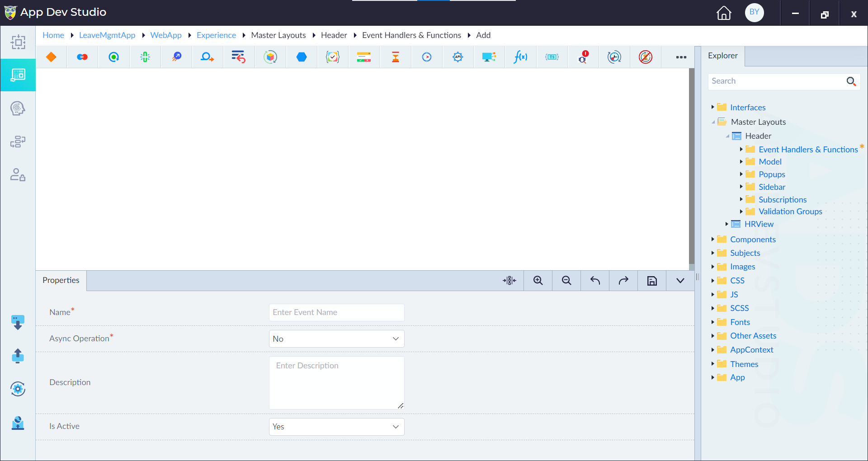Click the bug with red alert icon
The width and height of the screenshot is (868, 461).
coord(583,57)
